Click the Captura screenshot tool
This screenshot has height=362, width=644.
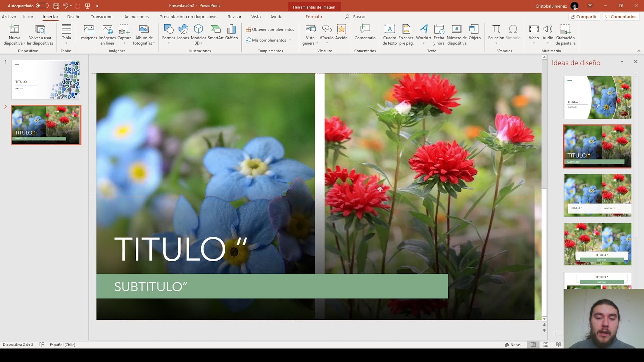(x=124, y=35)
